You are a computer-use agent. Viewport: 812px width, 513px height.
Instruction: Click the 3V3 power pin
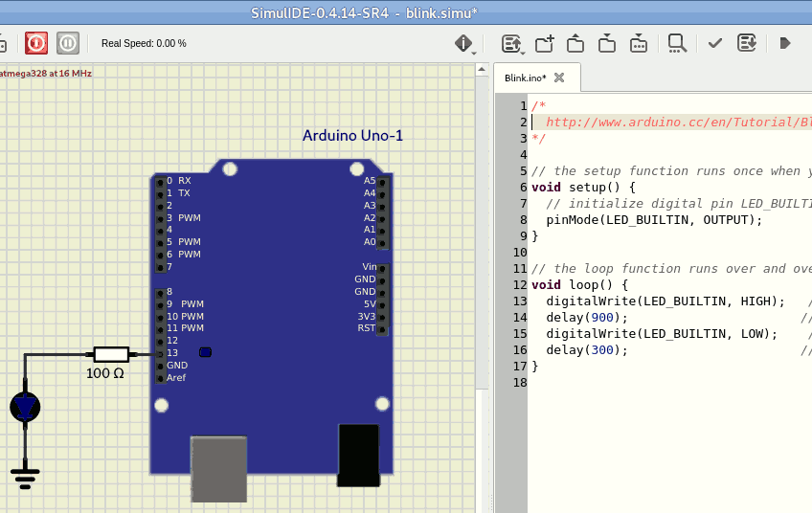382,317
